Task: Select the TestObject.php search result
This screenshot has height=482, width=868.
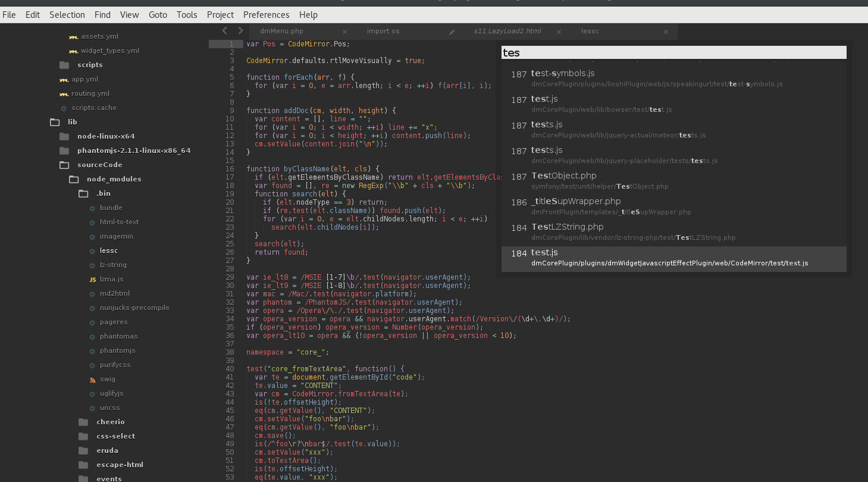Action: coord(674,181)
